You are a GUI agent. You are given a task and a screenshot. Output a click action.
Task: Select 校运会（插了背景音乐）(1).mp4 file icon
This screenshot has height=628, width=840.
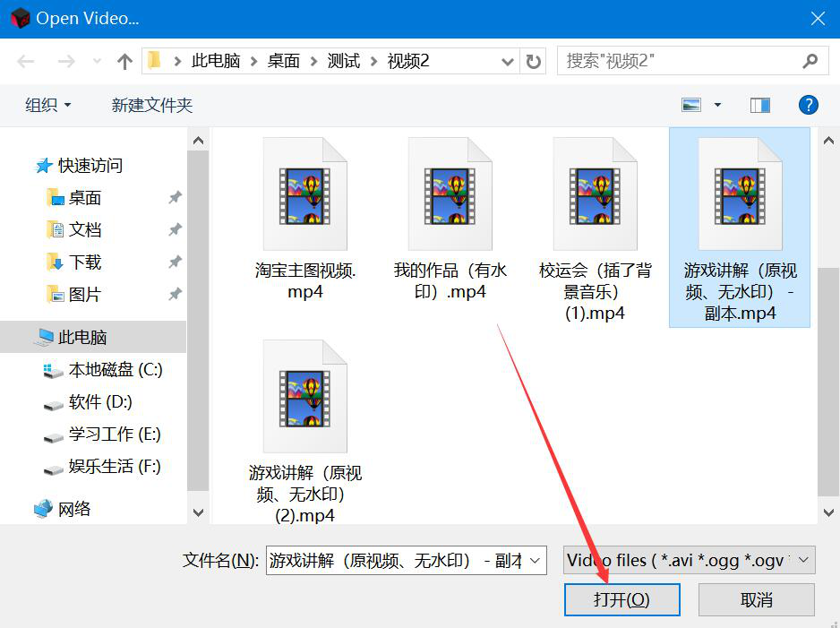point(595,194)
